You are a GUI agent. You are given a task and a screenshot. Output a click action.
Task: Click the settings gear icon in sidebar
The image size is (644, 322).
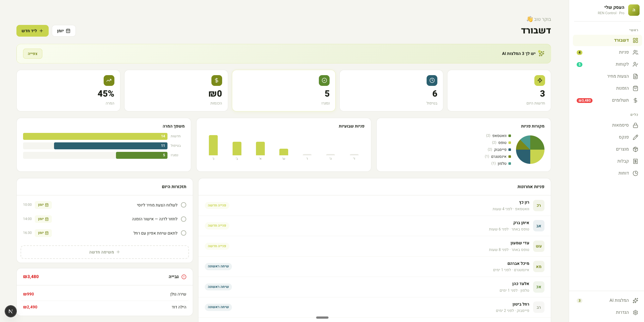[x=635, y=313]
